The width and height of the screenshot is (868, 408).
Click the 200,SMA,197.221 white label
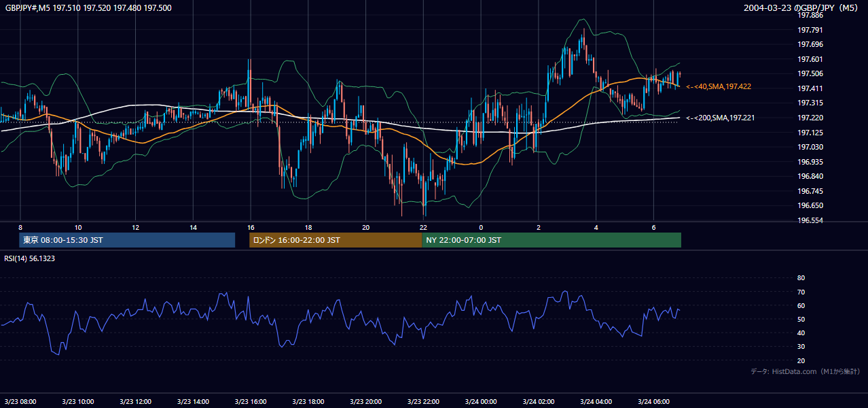[720, 118]
